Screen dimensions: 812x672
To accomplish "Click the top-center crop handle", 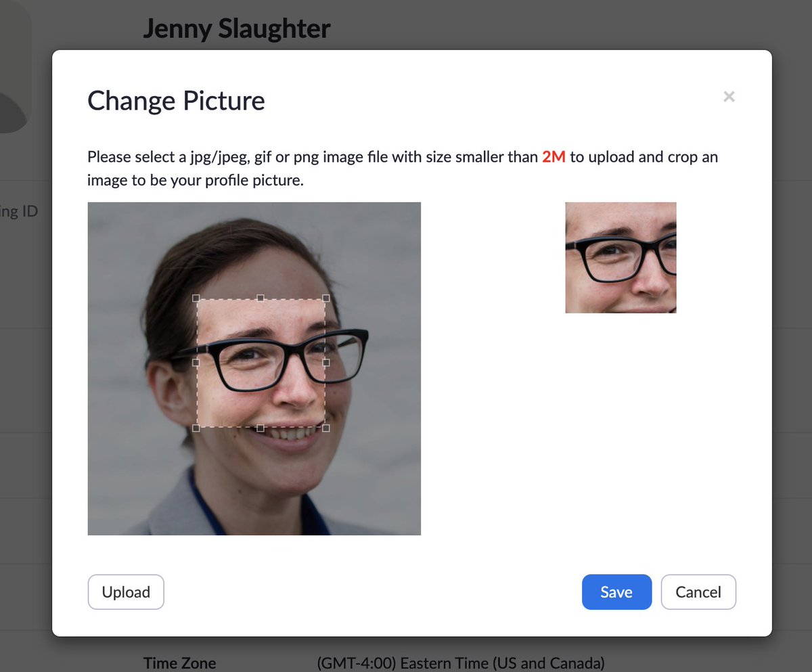I will point(261,298).
